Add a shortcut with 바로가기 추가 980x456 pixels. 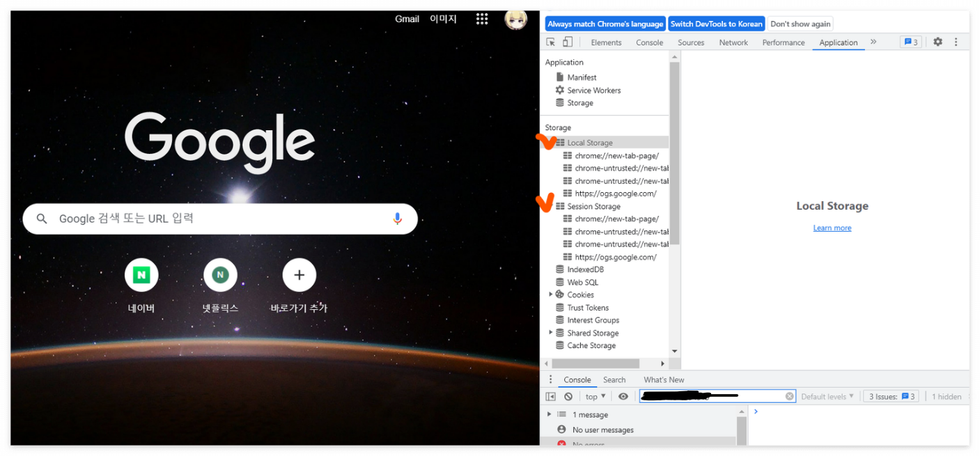point(299,285)
